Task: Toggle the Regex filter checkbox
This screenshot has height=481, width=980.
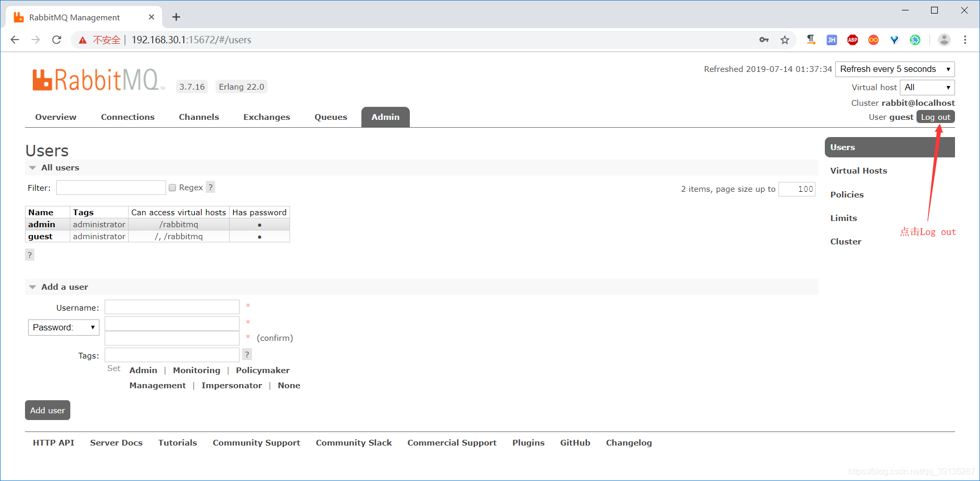Action: [x=172, y=188]
